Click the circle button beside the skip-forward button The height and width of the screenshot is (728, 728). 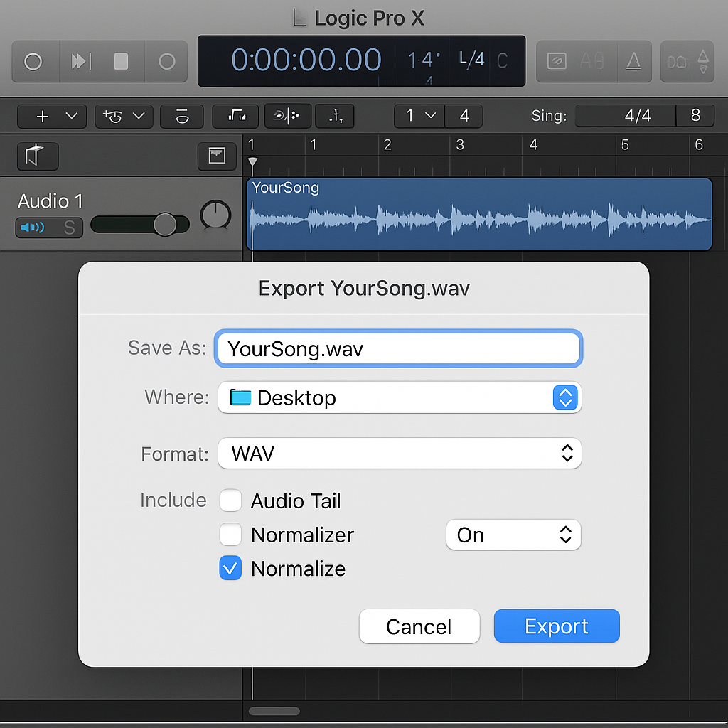click(x=33, y=61)
